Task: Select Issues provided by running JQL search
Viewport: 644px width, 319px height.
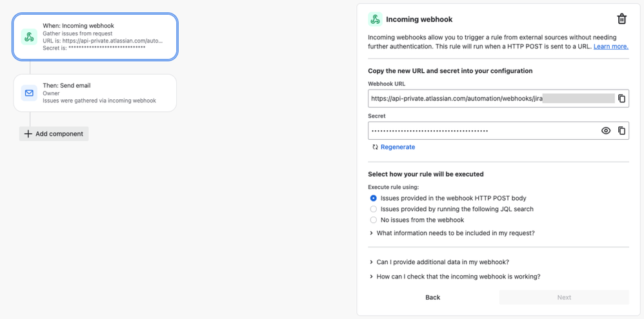Action: [373, 209]
